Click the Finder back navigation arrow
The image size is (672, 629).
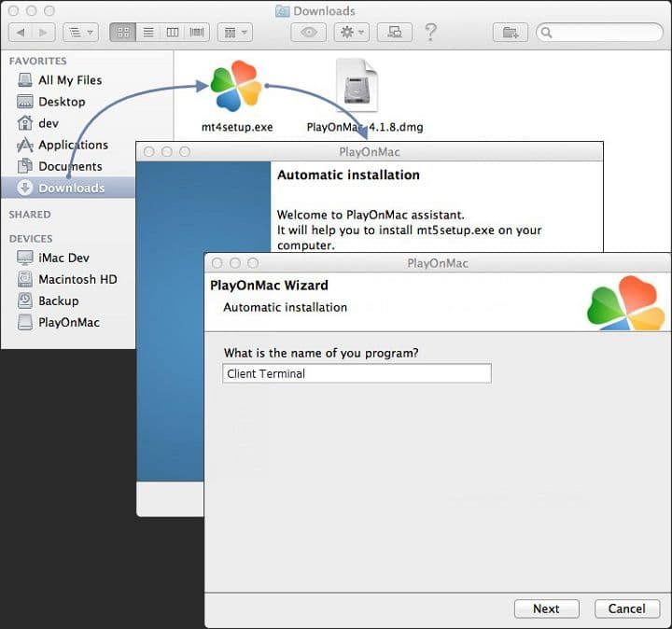[x=21, y=33]
